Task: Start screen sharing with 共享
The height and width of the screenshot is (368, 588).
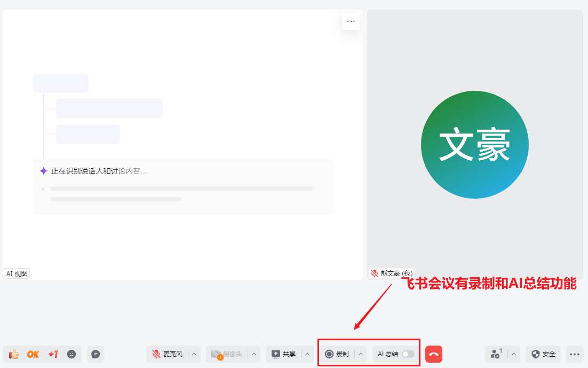Action: point(283,354)
